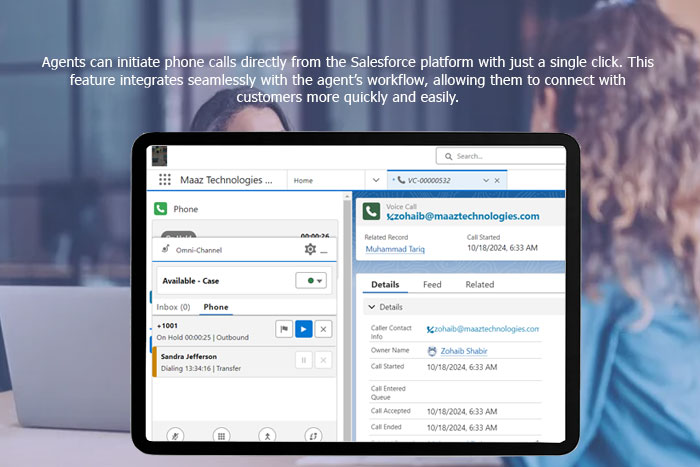Pause the Sandra Jefferson transfer call
This screenshot has width=700, height=467.
point(304,360)
